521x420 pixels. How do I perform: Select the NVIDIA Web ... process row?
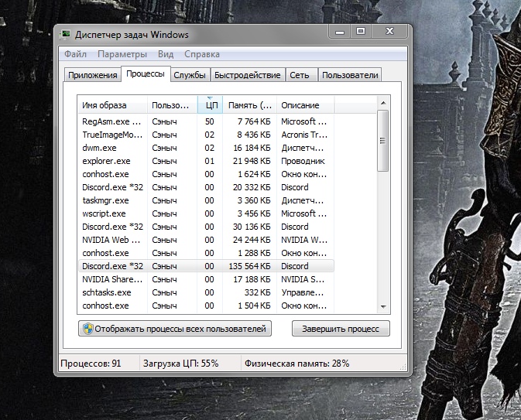[x=206, y=240]
